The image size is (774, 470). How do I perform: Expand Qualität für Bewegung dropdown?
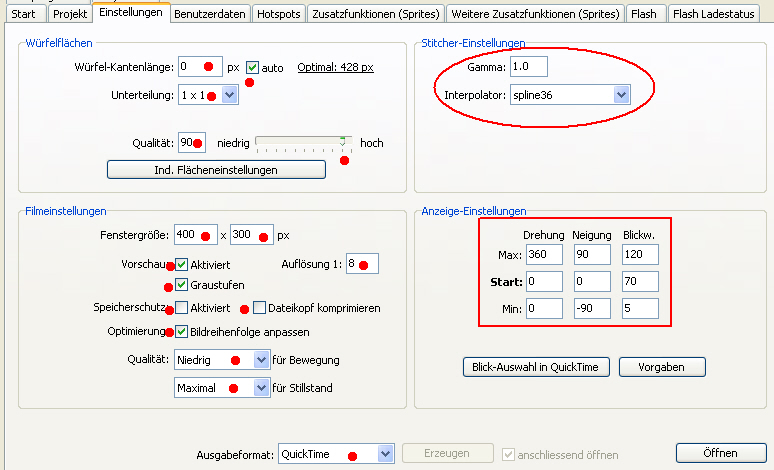[x=262, y=359]
